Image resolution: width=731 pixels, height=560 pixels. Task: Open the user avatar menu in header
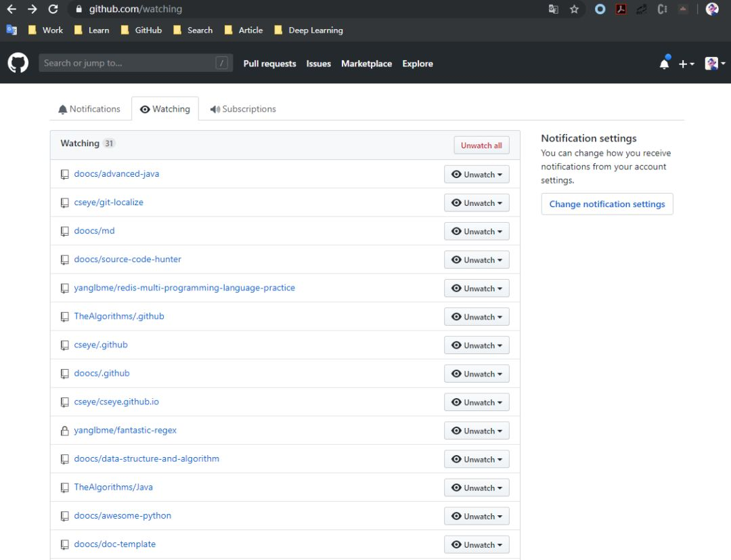pos(715,64)
